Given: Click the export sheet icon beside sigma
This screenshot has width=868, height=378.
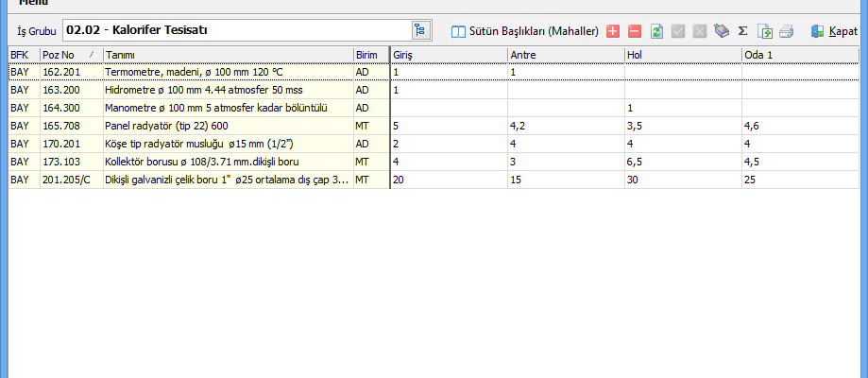Looking at the screenshot, I should 765,31.
